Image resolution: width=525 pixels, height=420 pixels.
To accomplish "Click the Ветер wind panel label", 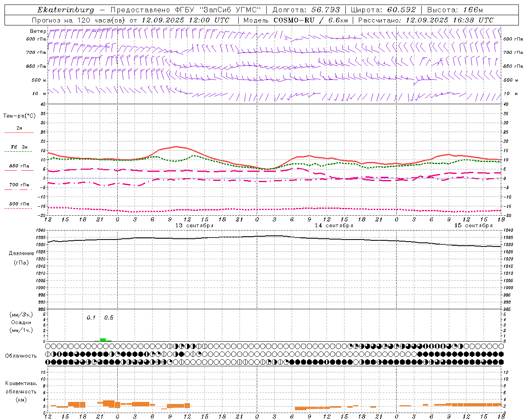I will click(38, 31).
